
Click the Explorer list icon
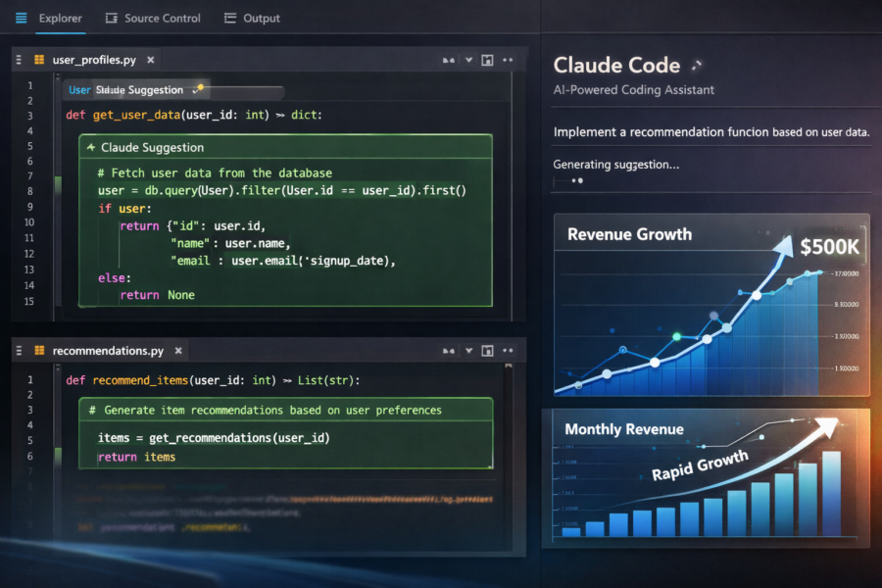click(22, 18)
